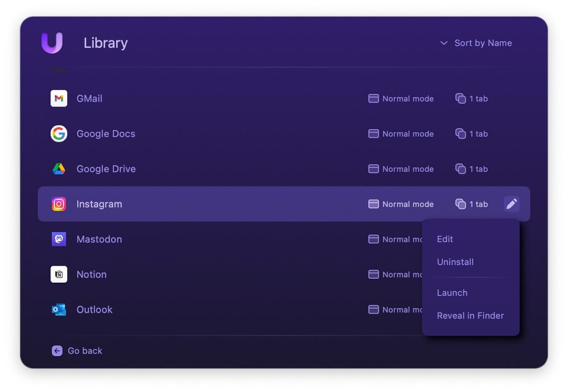This screenshot has width=568, height=392.
Task: Click the Unite logo in header
Action: pyautogui.click(x=52, y=43)
